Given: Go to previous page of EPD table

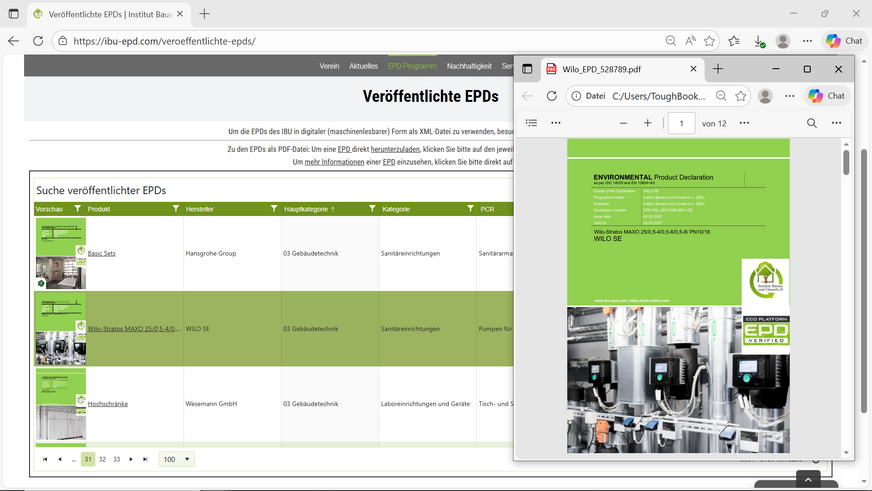Looking at the screenshot, I should (60, 459).
